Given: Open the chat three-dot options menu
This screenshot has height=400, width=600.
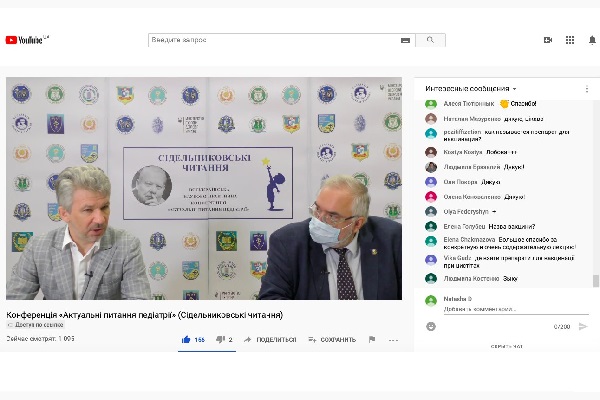Looking at the screenshot, I should tap(587, 89).
